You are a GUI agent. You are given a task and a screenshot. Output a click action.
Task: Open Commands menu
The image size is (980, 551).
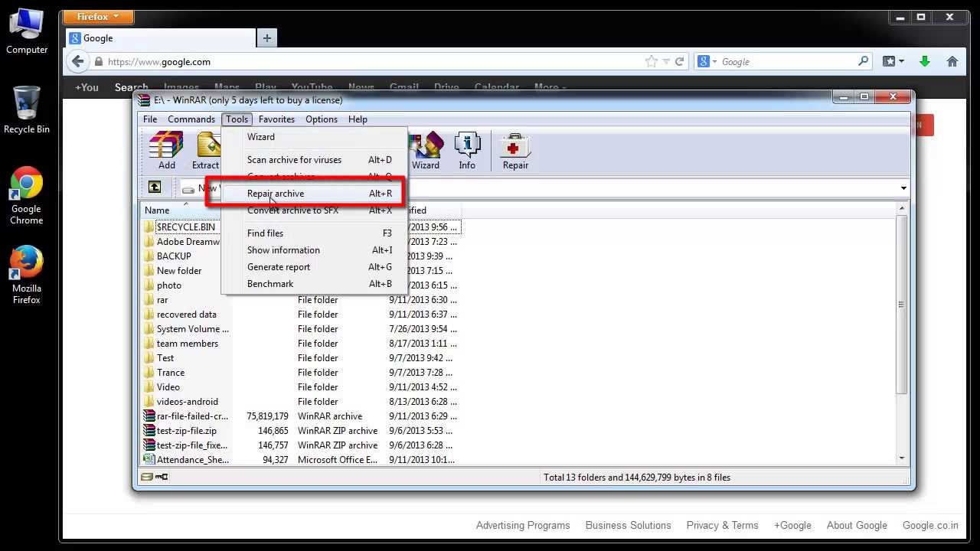click(x=191, y=119)
